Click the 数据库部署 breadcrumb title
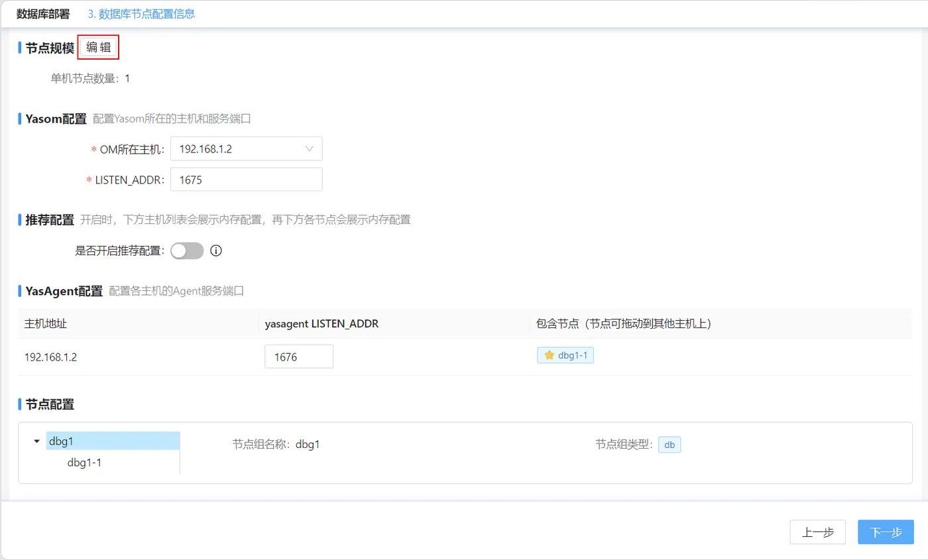928x560 pixels. [x=43, y=13]
